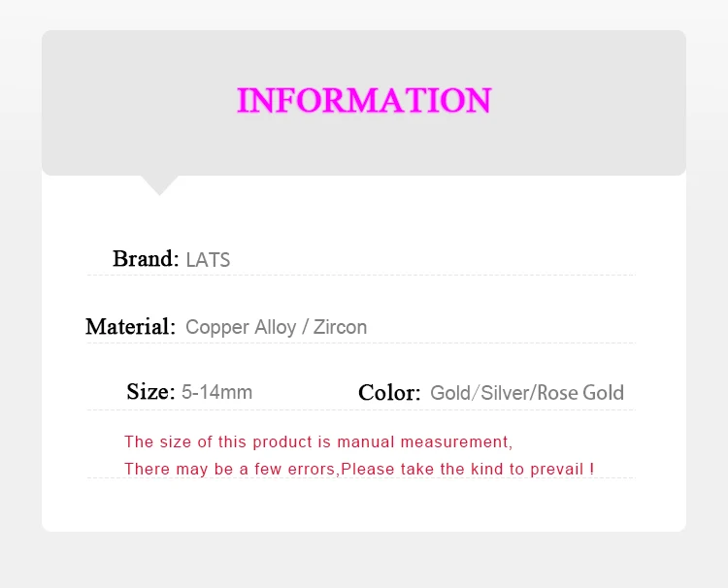Click the Brand label
This screenshot has width=728, height=588.
[x=146, y=258]
